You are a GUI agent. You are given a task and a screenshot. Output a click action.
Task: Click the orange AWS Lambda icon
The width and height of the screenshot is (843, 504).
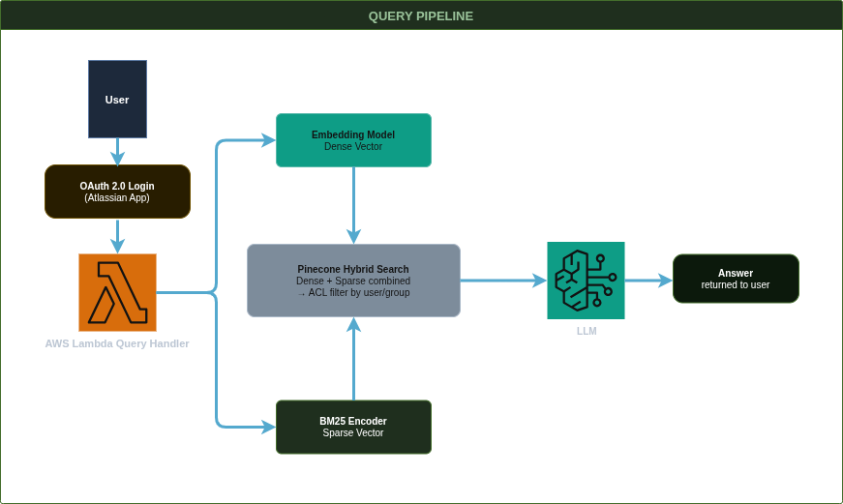pyautogui.click(x=117, y=292)
